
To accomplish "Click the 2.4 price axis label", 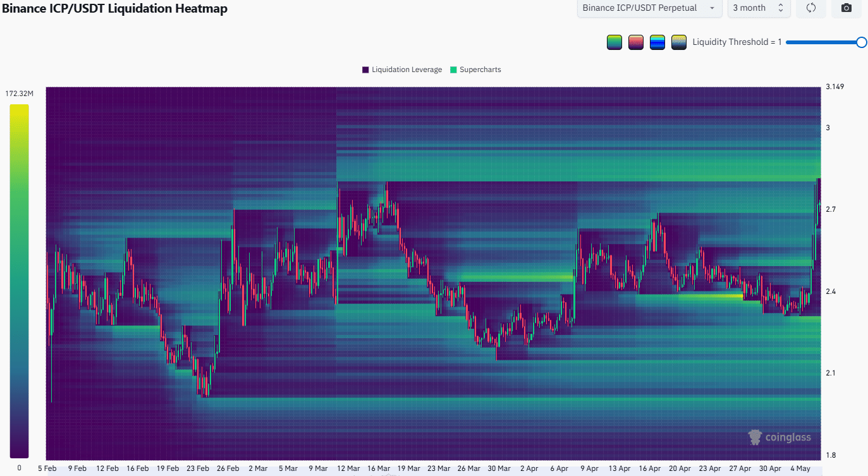I will tap(831, 291).
